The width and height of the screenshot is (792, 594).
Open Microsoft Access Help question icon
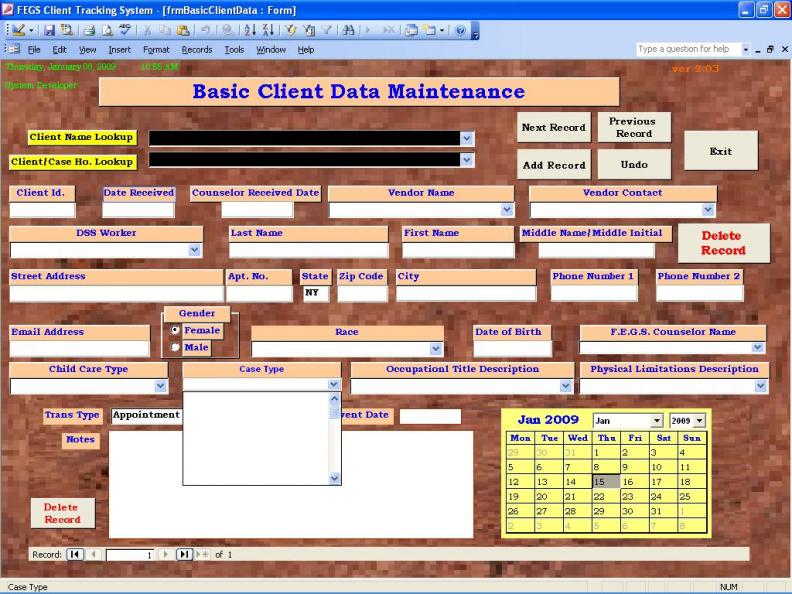pos(460,30)
